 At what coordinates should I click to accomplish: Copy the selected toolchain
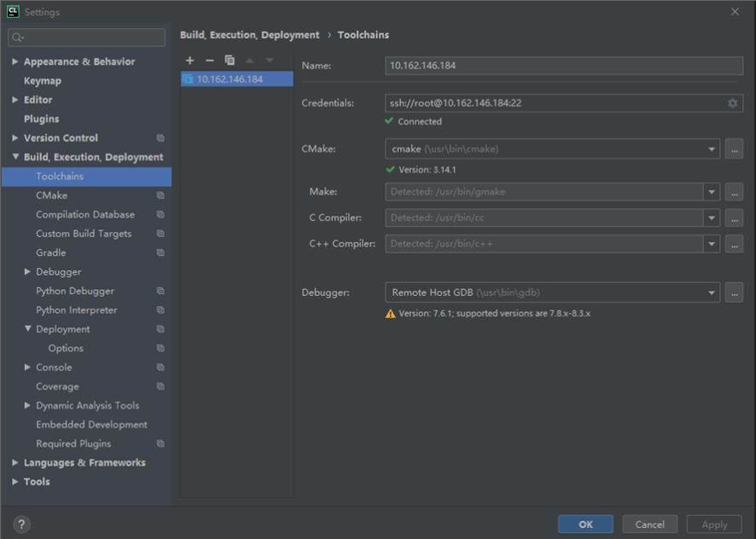coord(230,61)
